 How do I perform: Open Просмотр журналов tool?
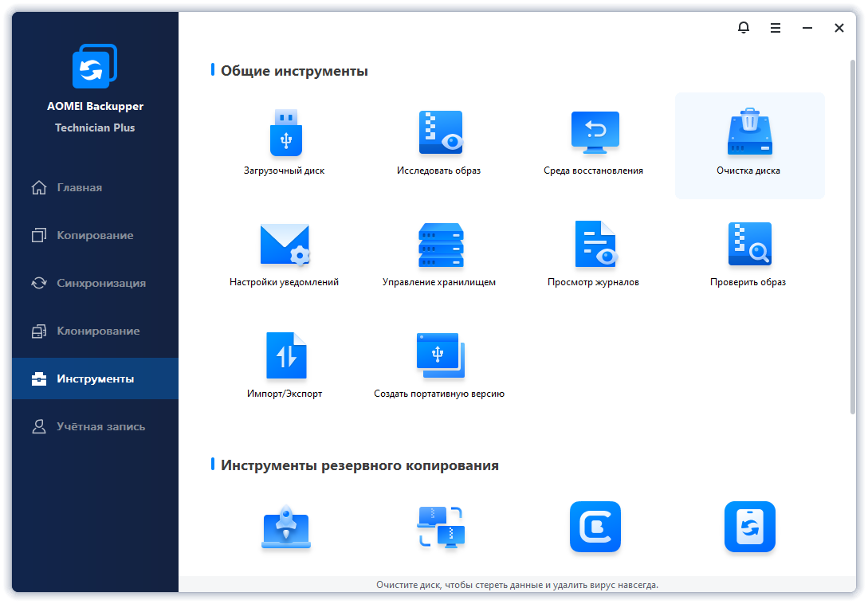(594, 245)
